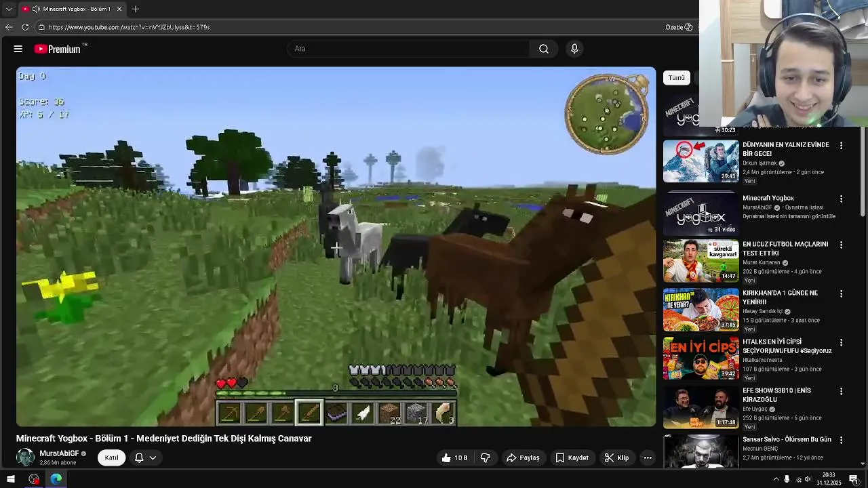The width and height of the screenshot is (868, 488).
Task: View site info lock icon in address bar
Action: (x=41, y=27)
